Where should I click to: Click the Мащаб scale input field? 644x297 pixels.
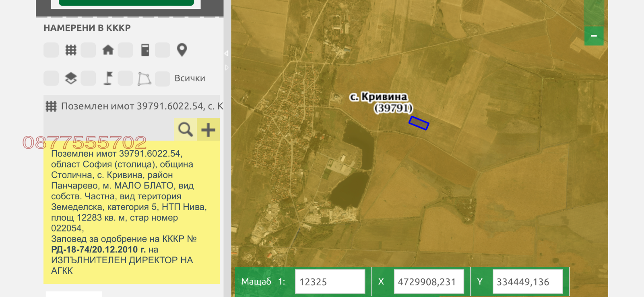(x=330, y=282)
